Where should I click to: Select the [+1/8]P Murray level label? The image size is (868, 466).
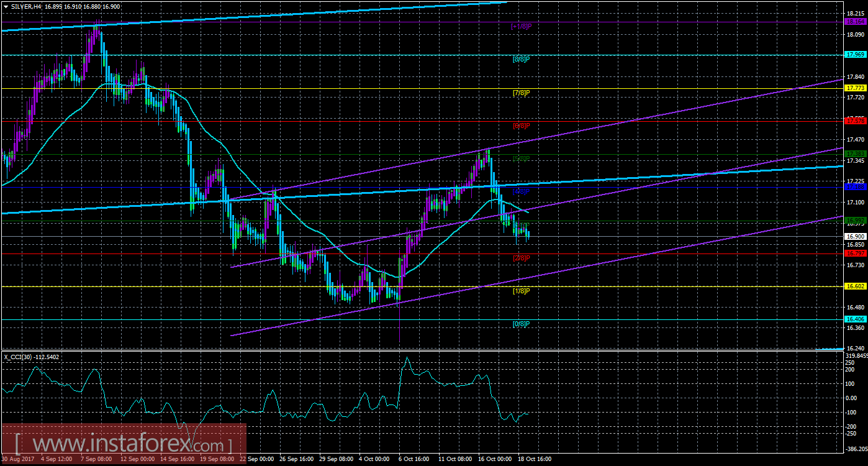pyautogui.click(x=522, y=26)
